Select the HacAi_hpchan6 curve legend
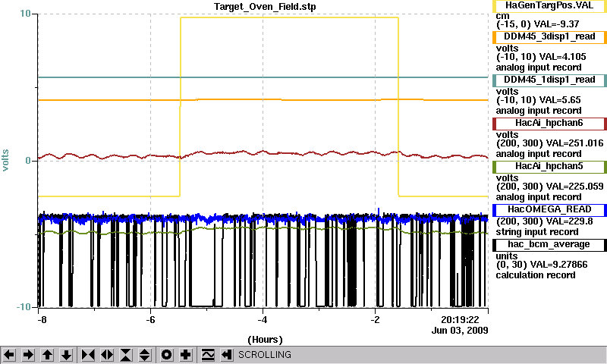The height and width of the screenshot is (364, 607). [x=549, y=124]
